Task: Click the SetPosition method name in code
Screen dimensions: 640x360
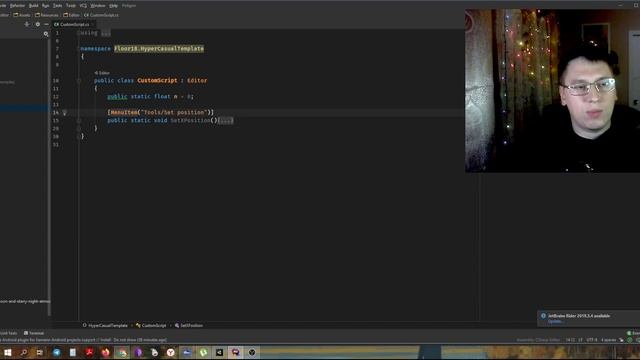Action: pyautogui.click(x=190, y=120)
